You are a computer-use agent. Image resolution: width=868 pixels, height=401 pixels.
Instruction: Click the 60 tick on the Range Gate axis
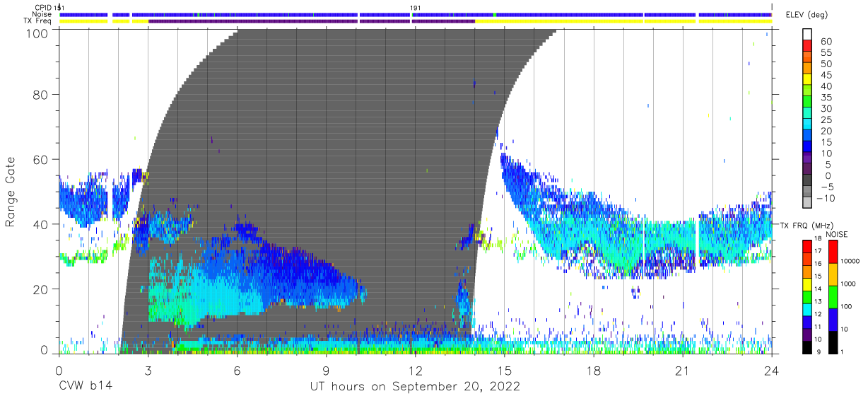click(41, 159)
